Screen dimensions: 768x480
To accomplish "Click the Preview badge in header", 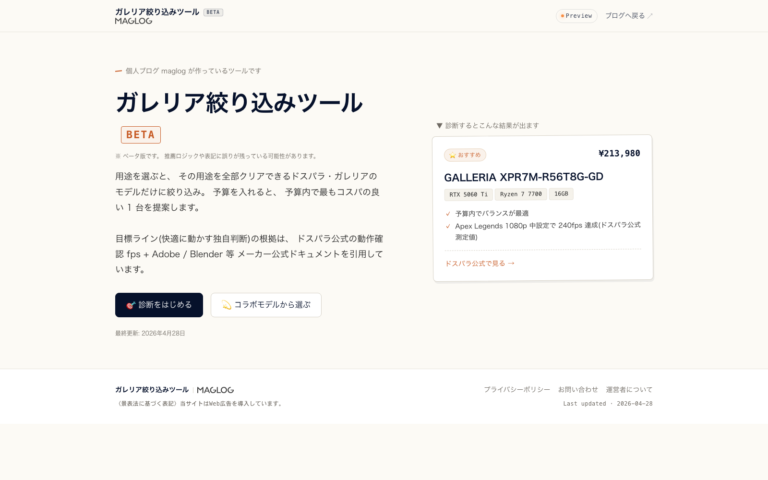I will coord(576,16).
